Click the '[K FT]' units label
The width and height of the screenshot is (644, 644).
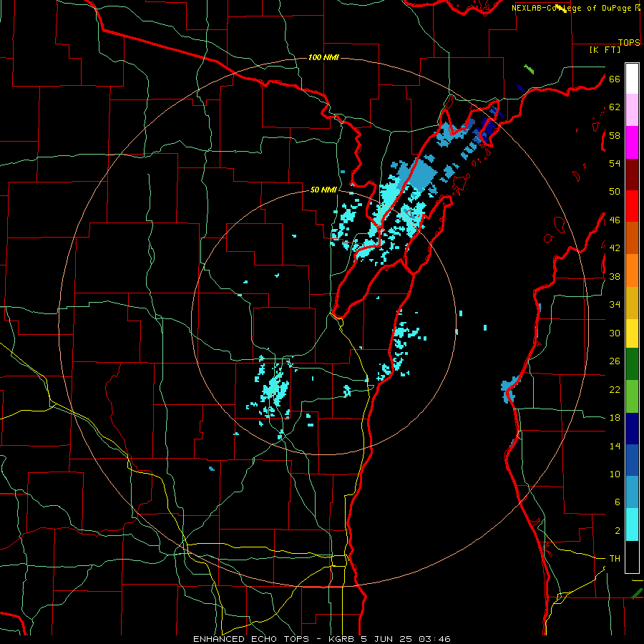605,49
